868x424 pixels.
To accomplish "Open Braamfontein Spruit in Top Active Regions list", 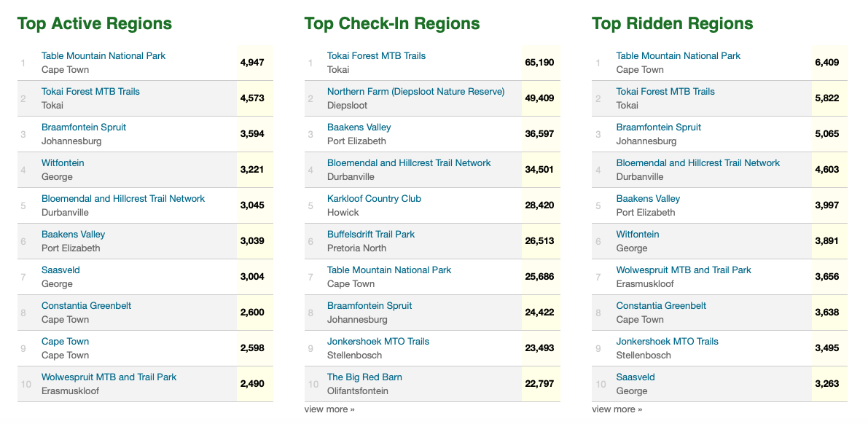I will tap(84, 127).
